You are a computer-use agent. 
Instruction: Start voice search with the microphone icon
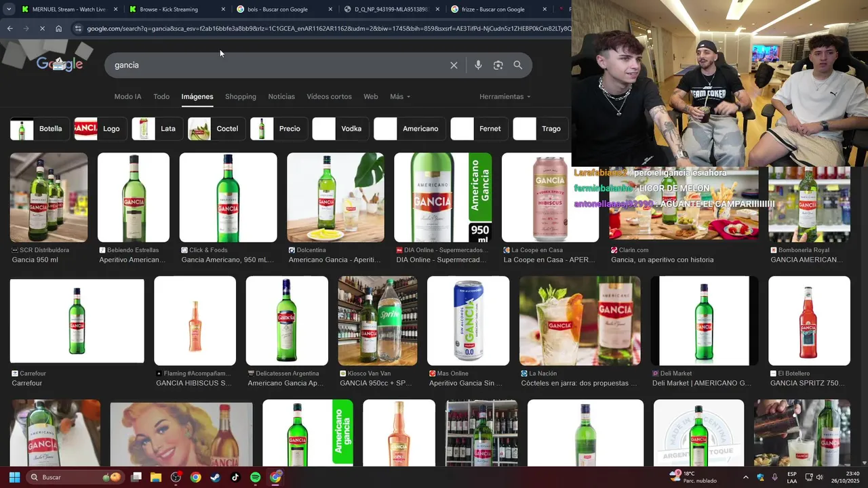pyautogui.click(x=478, y=65)
